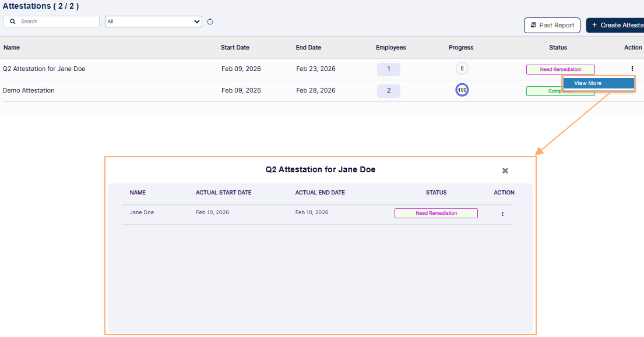This screenshot has height=337, width=644.
Task: Select View More from the action menu
Action: (598, 83)
